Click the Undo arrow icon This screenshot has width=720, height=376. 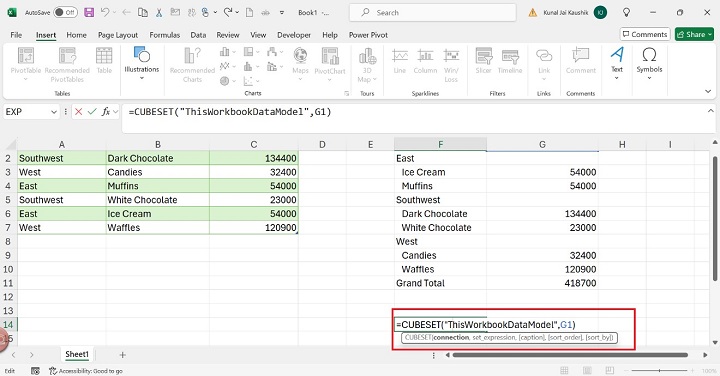click(105, 12)
